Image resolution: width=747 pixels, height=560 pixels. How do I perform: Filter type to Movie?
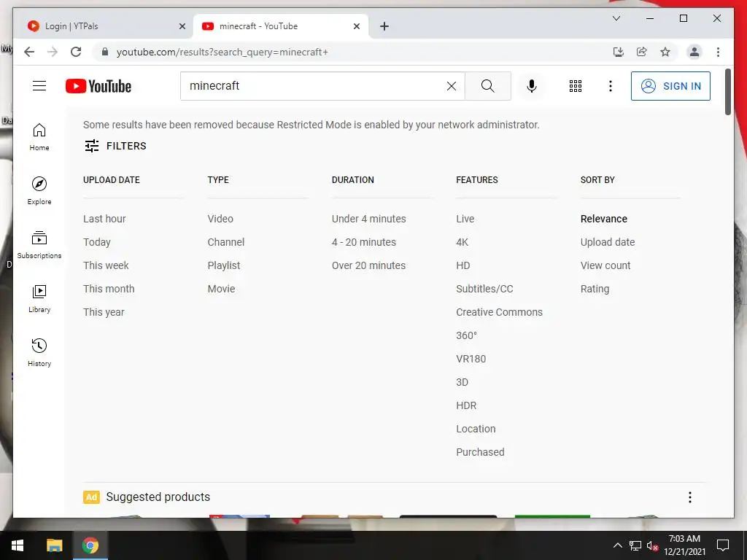(x=221, y=289)
